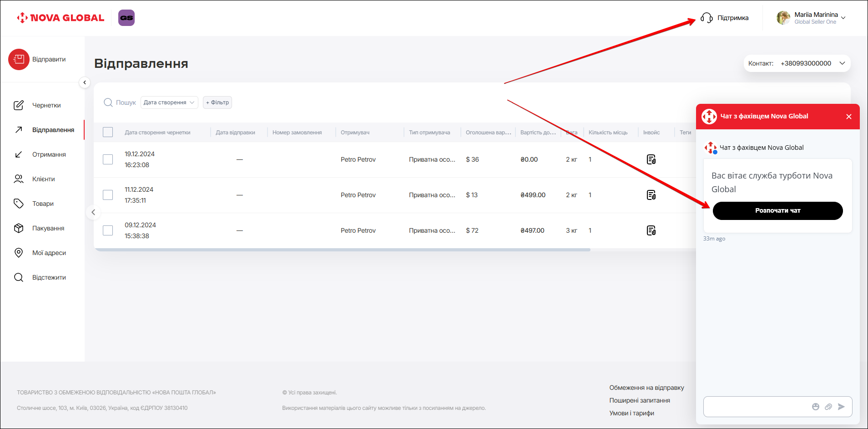Tick the checkbox for the 19.12.2024 row
This screenshot has width=868, height=429.
point(108,159)
